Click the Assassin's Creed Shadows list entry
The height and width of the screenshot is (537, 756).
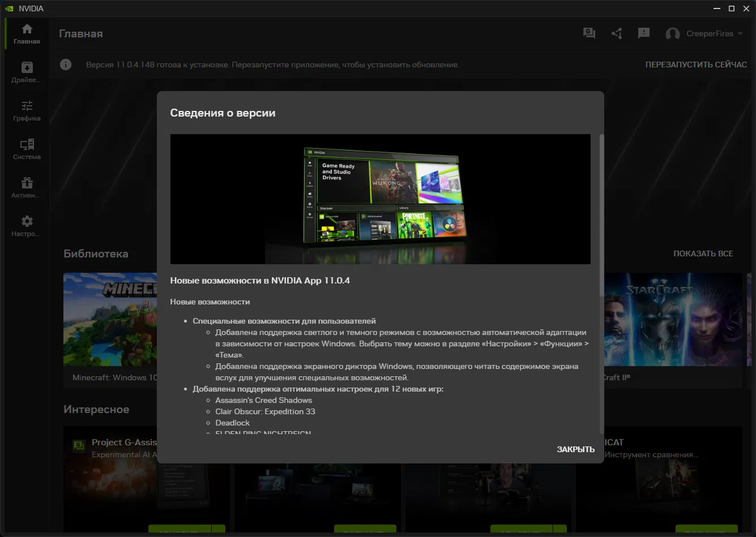click(264, 400)
